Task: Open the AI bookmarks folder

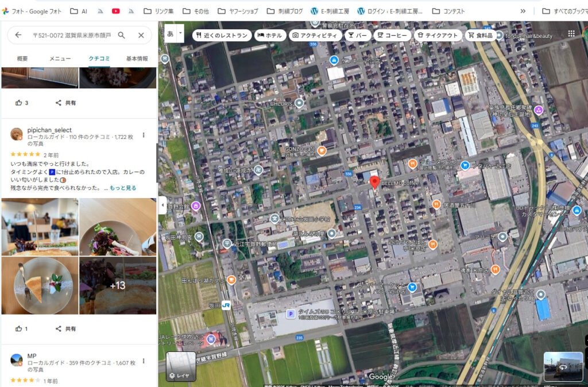Action: point(79,11)
